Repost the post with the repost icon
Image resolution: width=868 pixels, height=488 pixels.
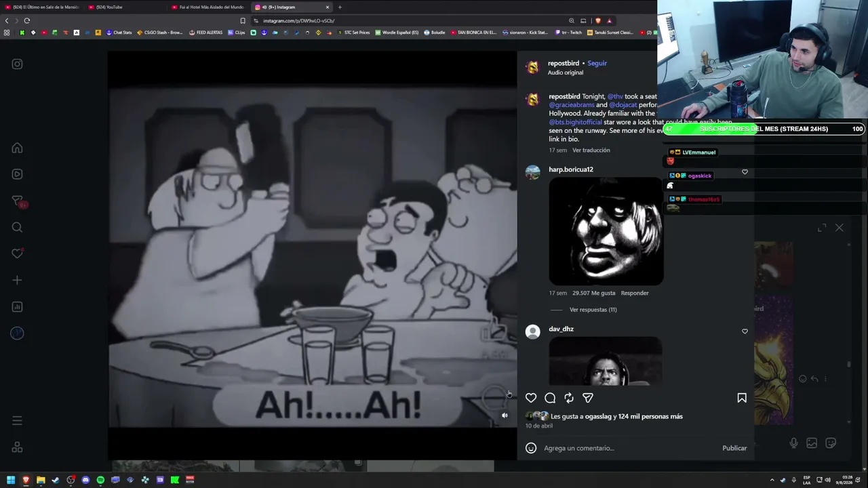pos(569,398)
